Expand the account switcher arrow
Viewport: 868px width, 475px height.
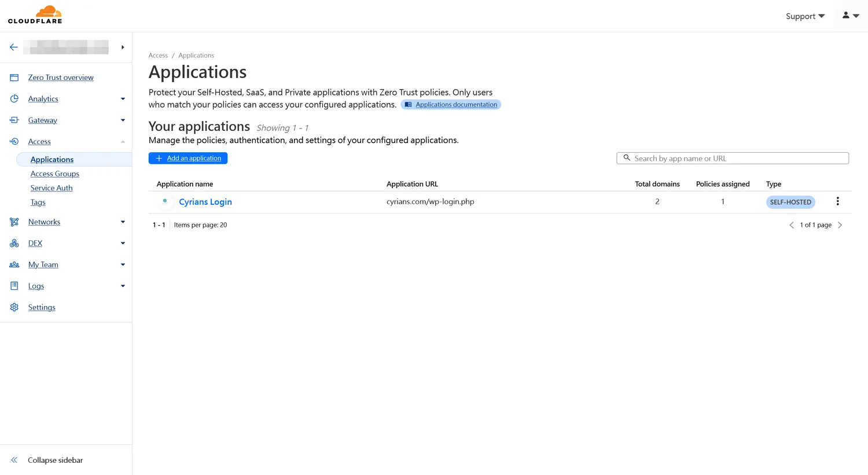click(x=123, y=47)
